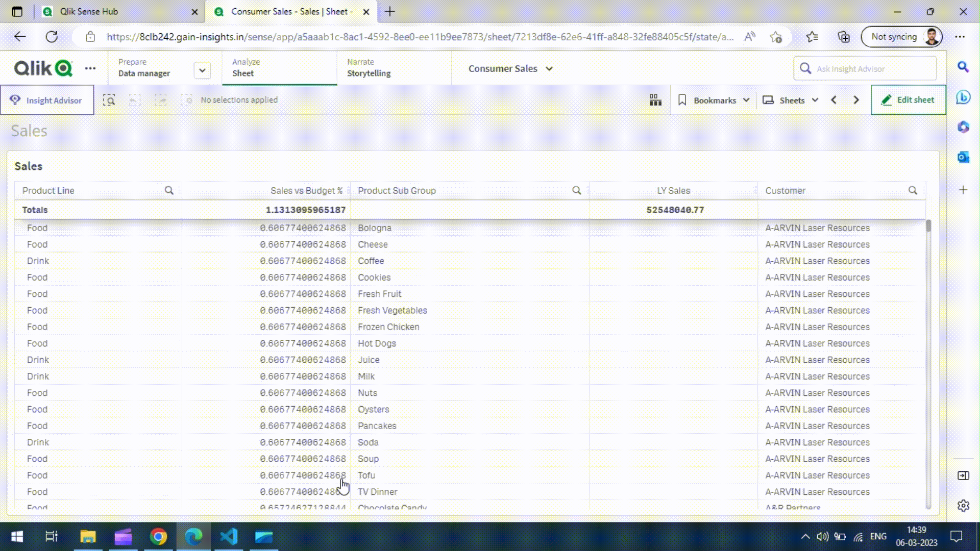
Task: Refresh the browser page
Action: coord(52,37)
